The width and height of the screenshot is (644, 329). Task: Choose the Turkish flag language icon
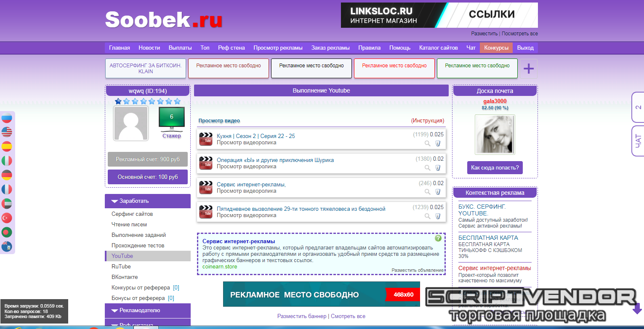7,218
